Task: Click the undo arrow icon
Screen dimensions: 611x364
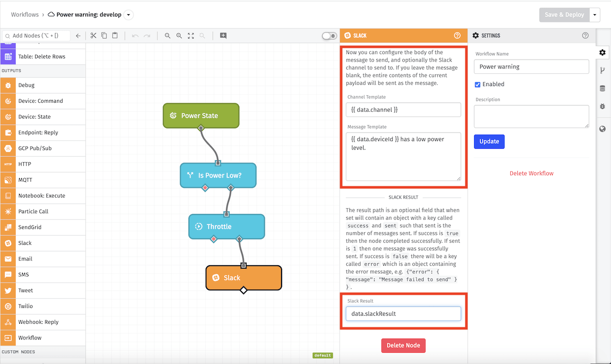Action: click(135, 36)
